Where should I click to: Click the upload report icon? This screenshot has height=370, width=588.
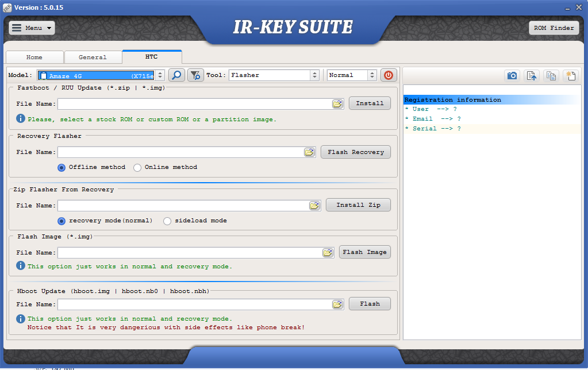coord(532,75)
